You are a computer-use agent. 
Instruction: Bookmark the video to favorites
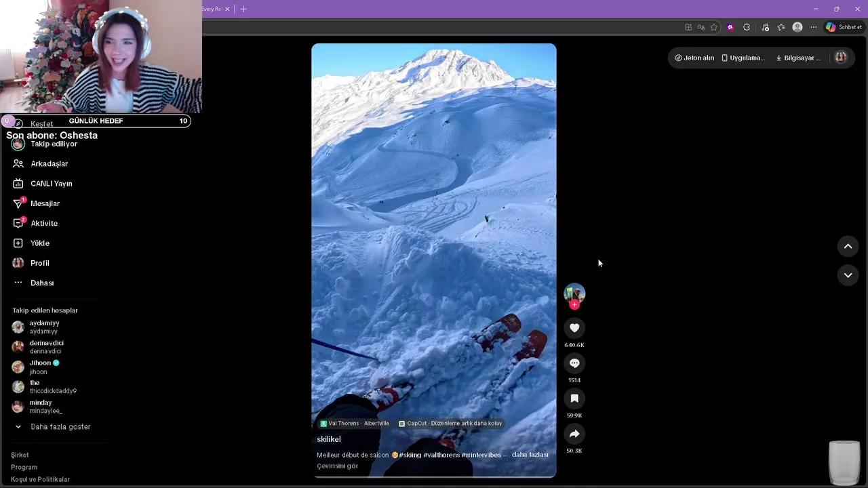pyautogui.click(x=574, y=399)
